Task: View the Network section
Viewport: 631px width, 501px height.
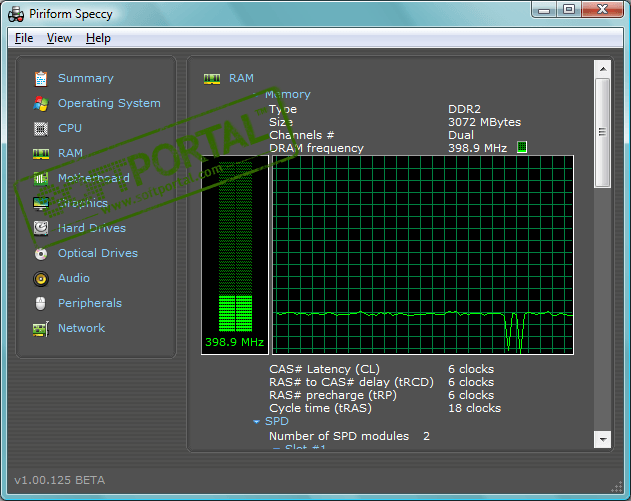Action: [x=81, y=328]
